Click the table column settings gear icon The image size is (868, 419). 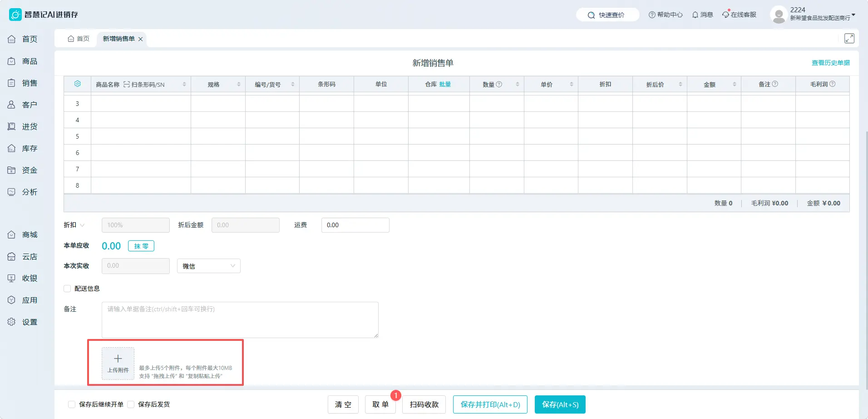(x=78, y=84)
